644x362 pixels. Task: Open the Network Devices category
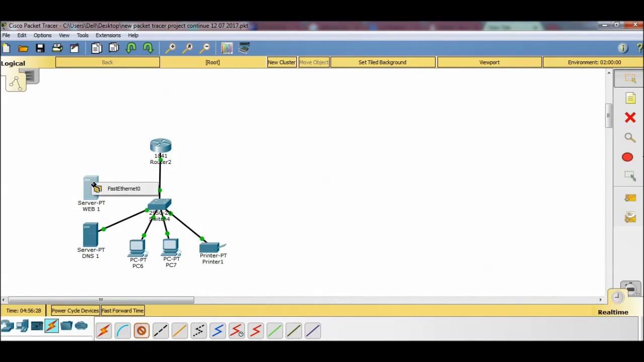tap(7, 326)
